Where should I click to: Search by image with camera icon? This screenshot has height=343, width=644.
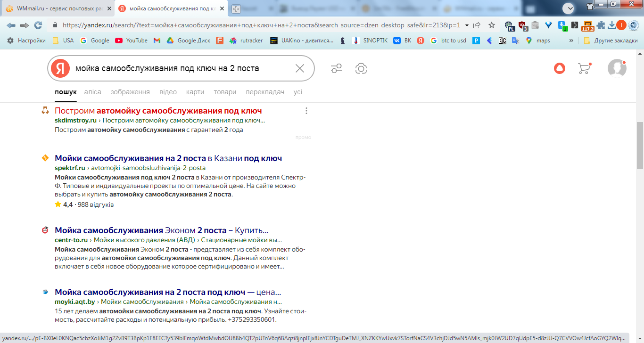click(x=361, y=69)
